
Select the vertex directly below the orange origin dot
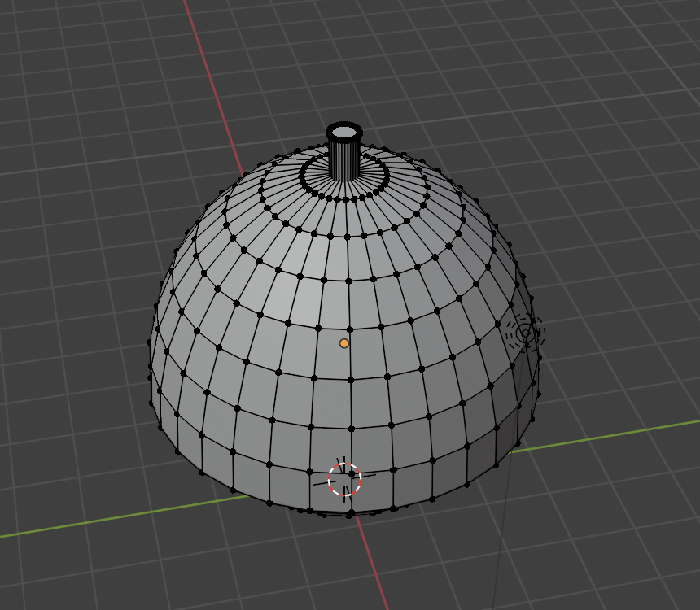click(349, 379)
